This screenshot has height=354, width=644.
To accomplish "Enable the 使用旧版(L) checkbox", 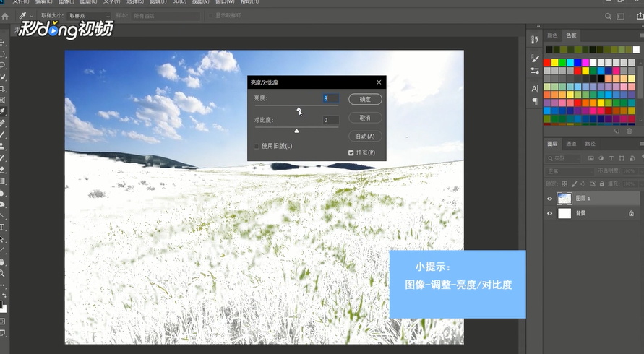I will [x=257, y=146].
